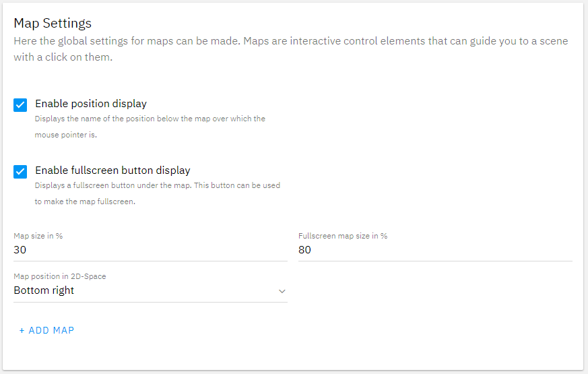
Task: Toggle the Enable position display checkbox
Action: click(x=20, y=104)
